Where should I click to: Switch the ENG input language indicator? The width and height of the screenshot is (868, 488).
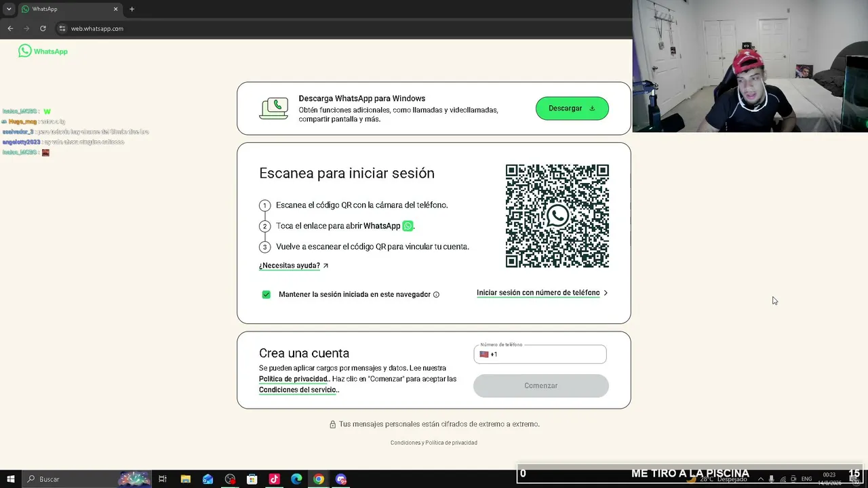[x=807, y=479]
